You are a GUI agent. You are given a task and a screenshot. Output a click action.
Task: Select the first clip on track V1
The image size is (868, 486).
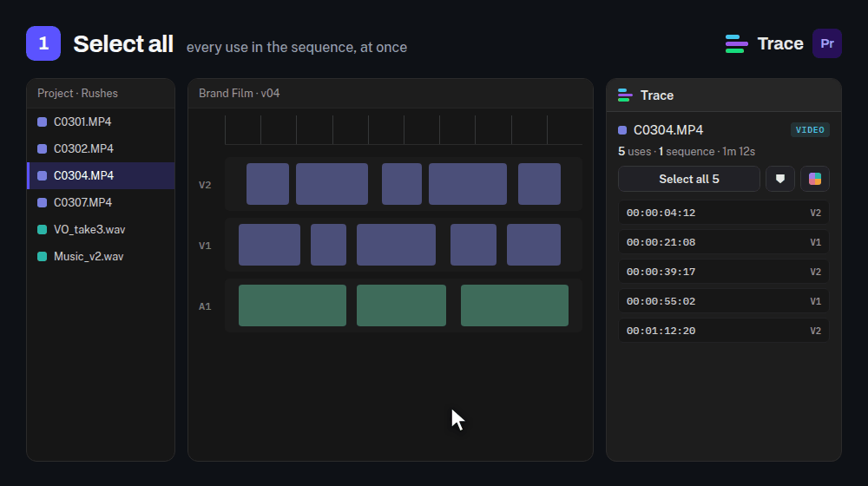tap(269, 245)
